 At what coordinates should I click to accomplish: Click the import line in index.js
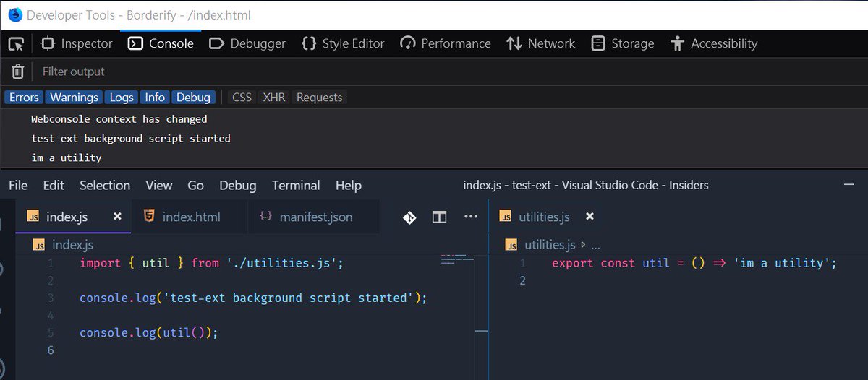tap(211, 263)
